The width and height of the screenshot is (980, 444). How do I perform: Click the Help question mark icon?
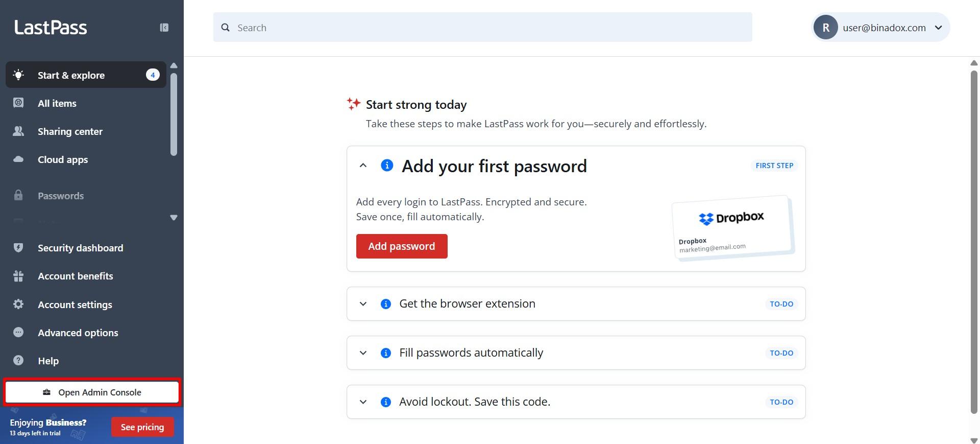[x=18, y=361]
